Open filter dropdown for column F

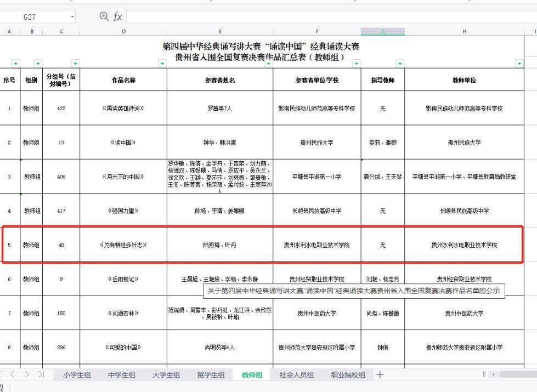(x=357, y=64)
